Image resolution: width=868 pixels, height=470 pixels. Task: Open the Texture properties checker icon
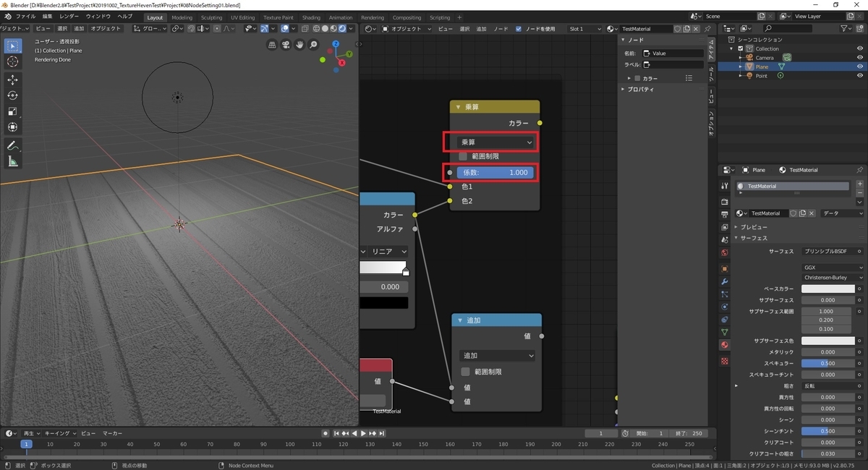[725, 360]
